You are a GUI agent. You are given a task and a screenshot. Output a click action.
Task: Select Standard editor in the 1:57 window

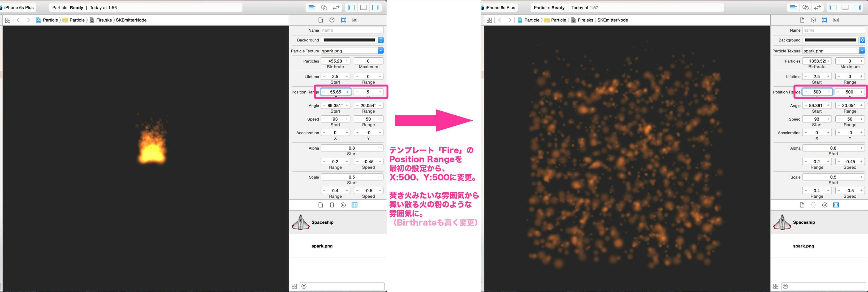coord(793,7)
